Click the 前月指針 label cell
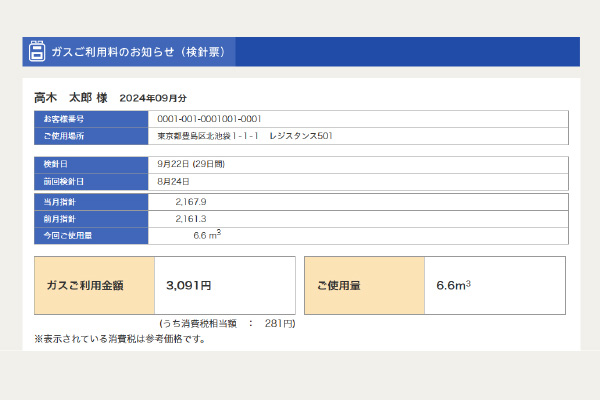This screenshot has height=400, width=600. (91, 219)
